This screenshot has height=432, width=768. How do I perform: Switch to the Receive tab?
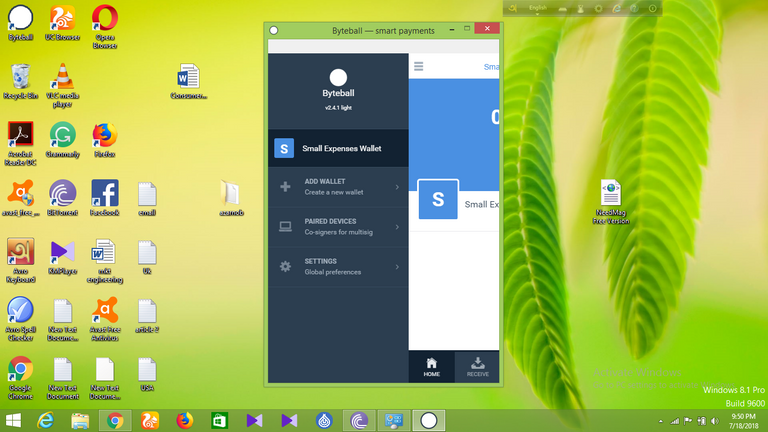478,367
